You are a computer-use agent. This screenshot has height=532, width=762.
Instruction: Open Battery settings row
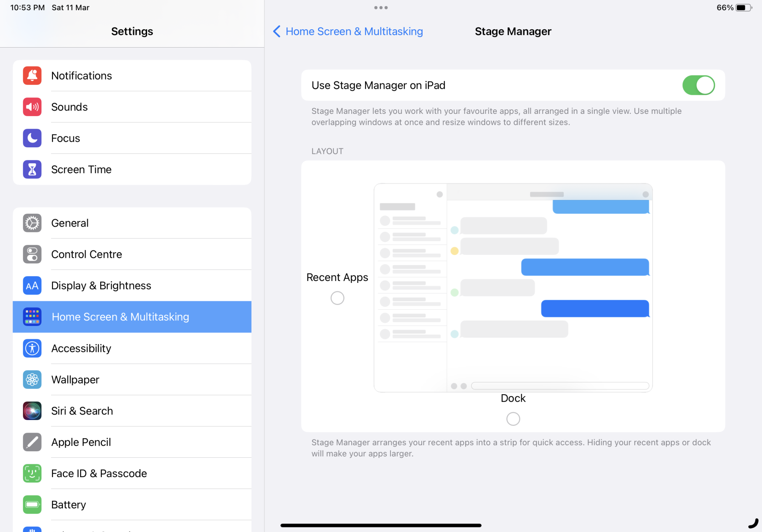click(69, 505)
